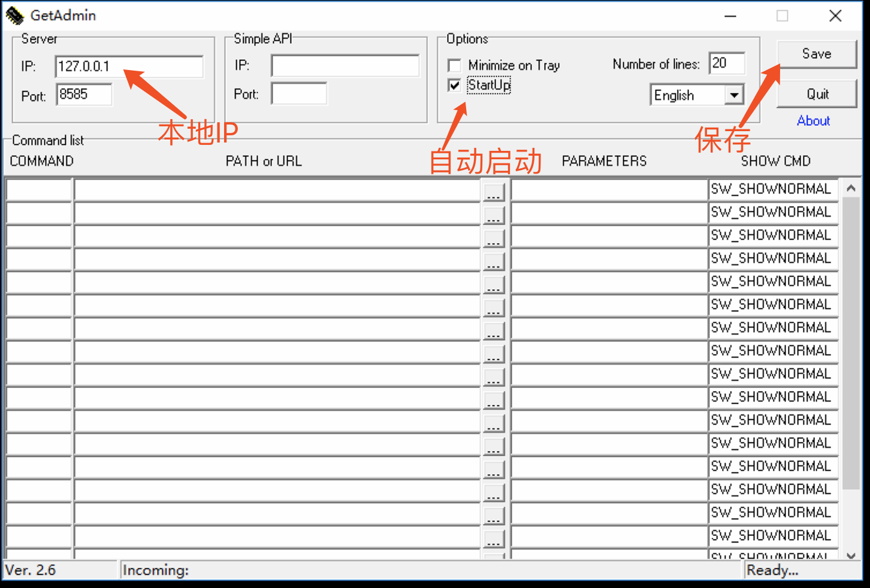Select the SHOW CMD value in first row

(x=772, y=189)
